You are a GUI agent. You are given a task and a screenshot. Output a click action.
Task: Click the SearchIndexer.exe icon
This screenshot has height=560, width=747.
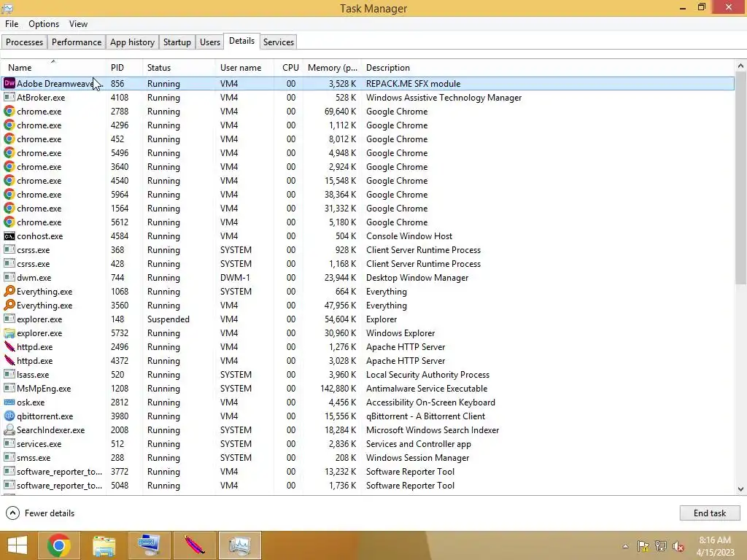pyautogui.click(x=9, y=429)
